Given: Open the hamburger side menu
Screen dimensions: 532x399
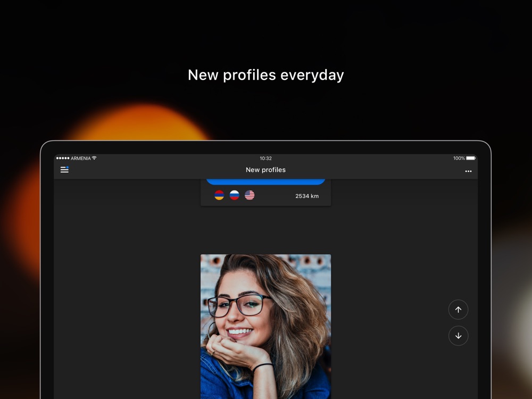Looking at the screenshot, I should pyautogui.click(x=64, y=170).
